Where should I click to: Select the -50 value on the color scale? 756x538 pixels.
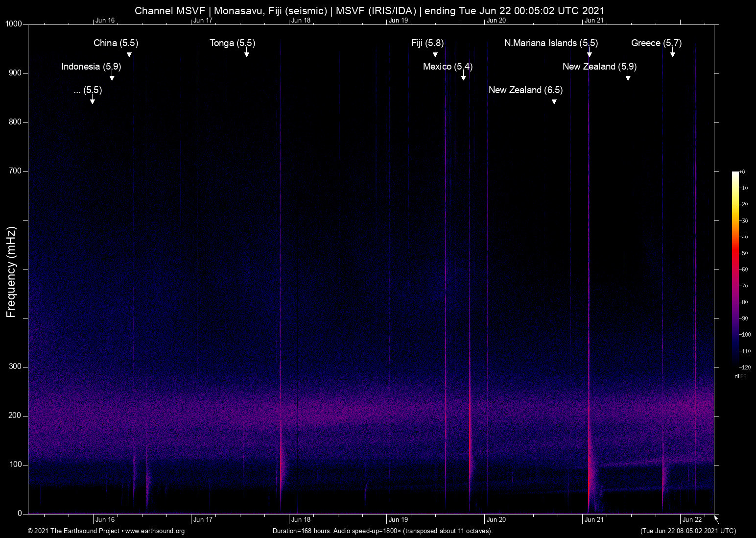(x=743, y=253)
